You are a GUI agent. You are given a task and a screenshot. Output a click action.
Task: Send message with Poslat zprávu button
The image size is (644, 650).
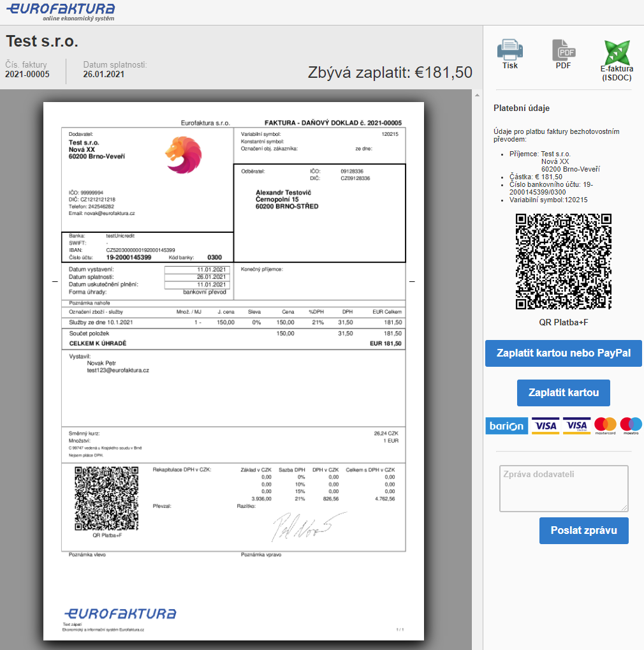583,531
